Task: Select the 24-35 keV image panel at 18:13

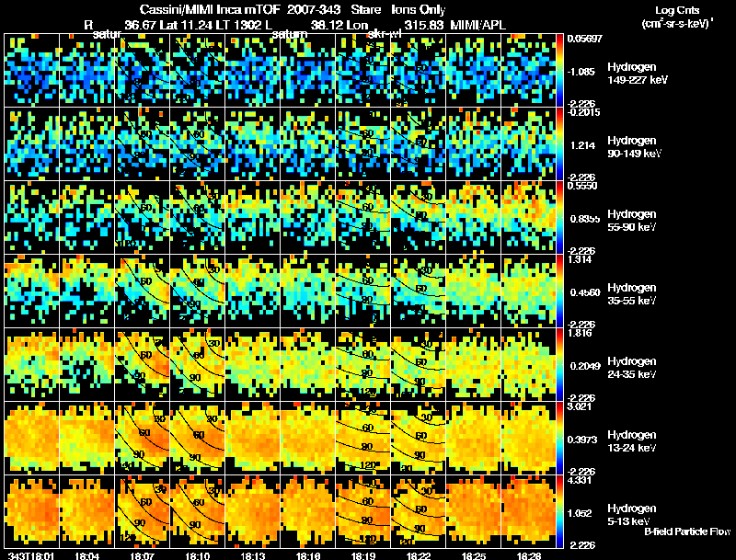Action: tap(252, 365)
